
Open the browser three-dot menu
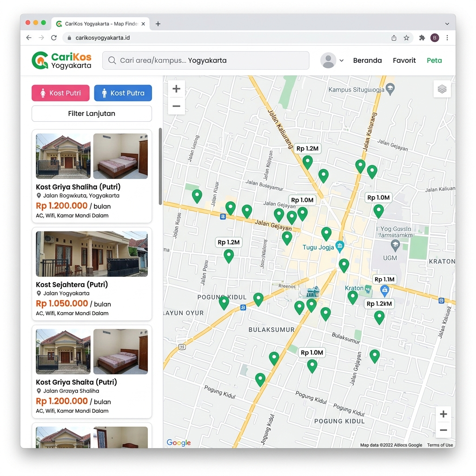tap(447, 38)
